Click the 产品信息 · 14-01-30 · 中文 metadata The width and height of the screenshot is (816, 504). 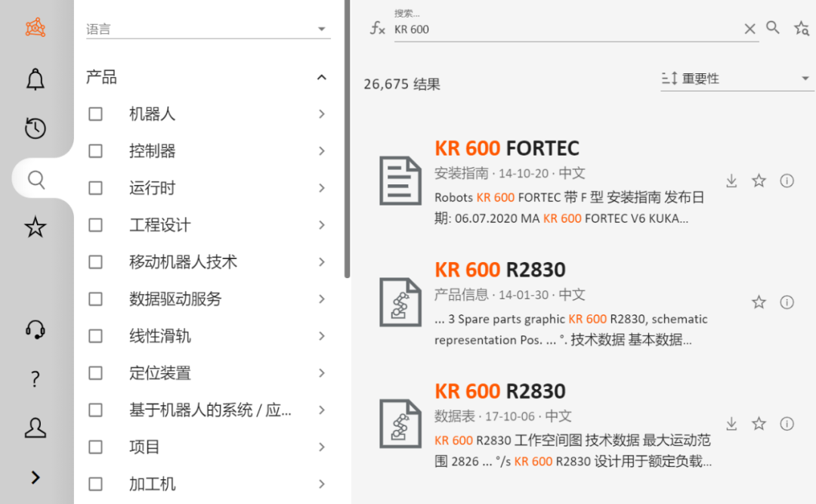pos(510,295)
